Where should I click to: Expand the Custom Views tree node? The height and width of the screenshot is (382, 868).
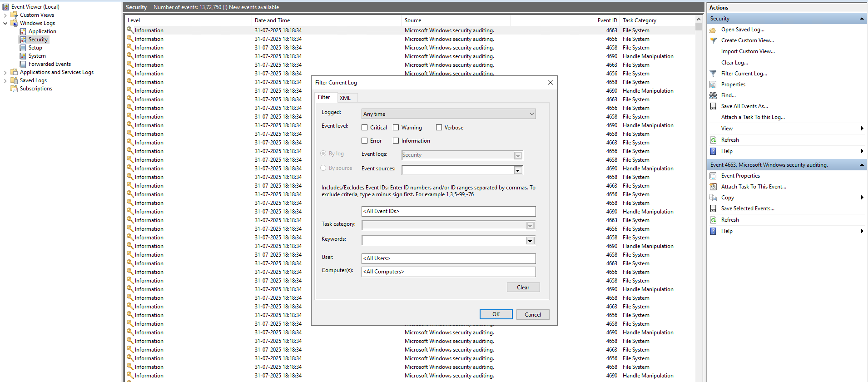[x=5, y=15]
